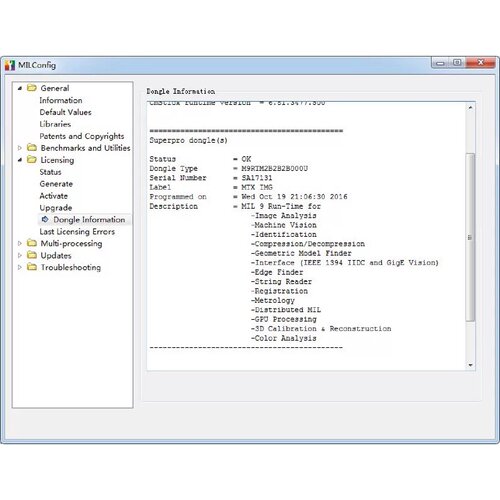The width and height of the screenshot is (500, 500).
Task: Open the Default Values page
Action: click(x=65, y=112)
